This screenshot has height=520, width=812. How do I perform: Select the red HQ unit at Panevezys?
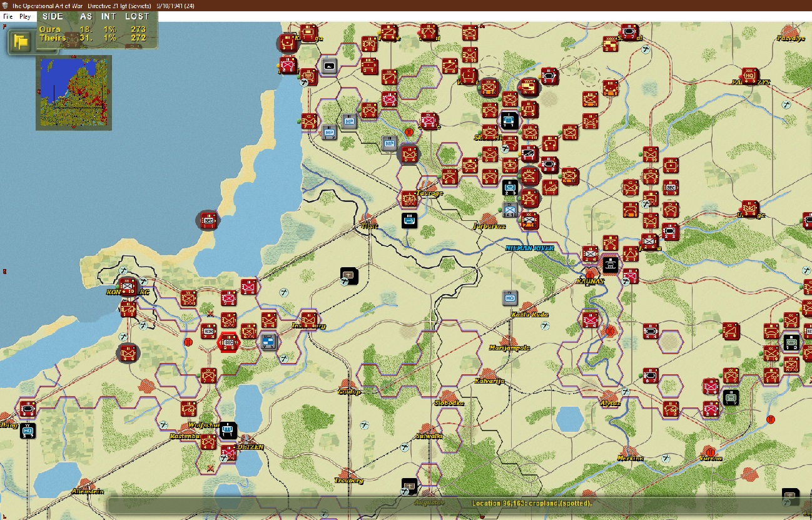click(x=749, y=75)
